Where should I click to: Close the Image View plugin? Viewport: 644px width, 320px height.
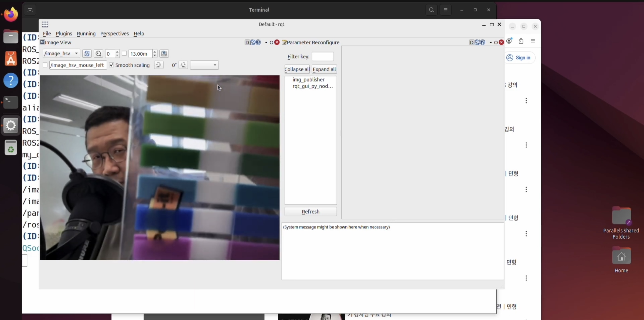[277, 42]
